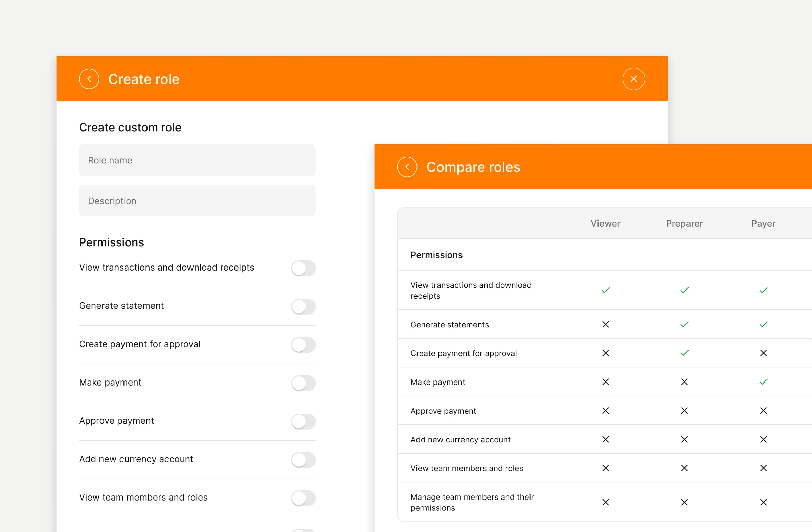Enable View team members and roles toggle

pos(303,498)
